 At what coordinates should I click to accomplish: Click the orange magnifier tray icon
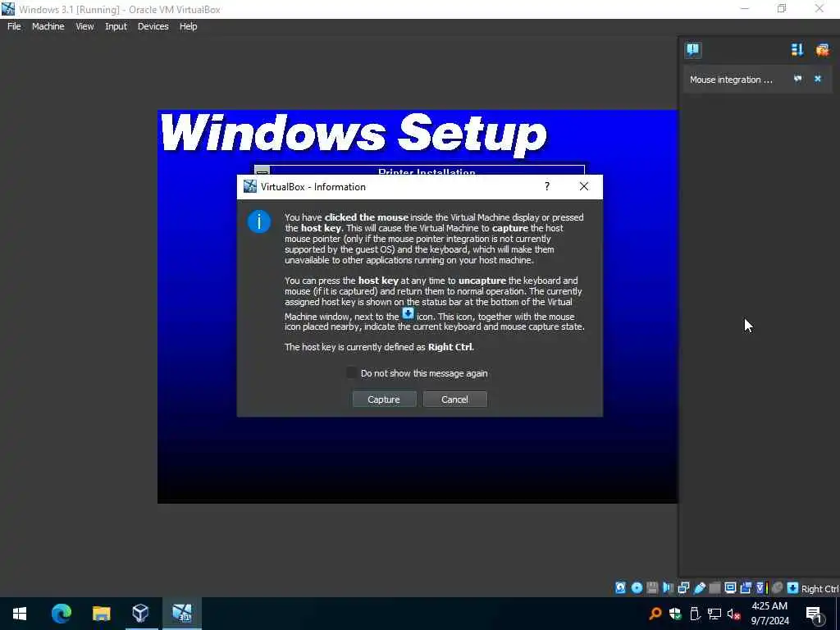[655, 614]
